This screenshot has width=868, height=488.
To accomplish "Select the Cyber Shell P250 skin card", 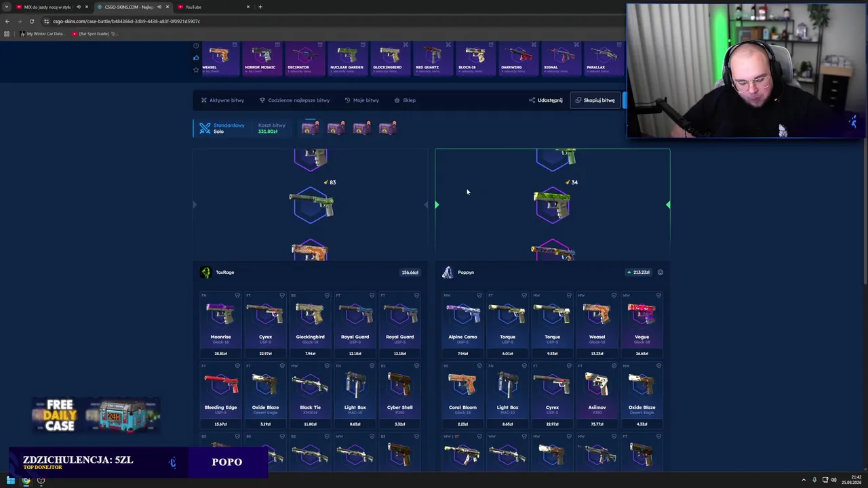I will [399, 395].
